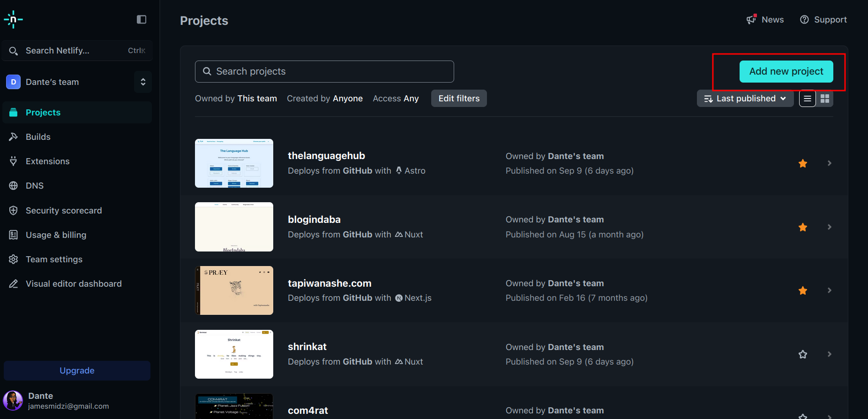Change the Owned by This team filter
The height and width of the screenshot is (419, 868).
[236, 99]
